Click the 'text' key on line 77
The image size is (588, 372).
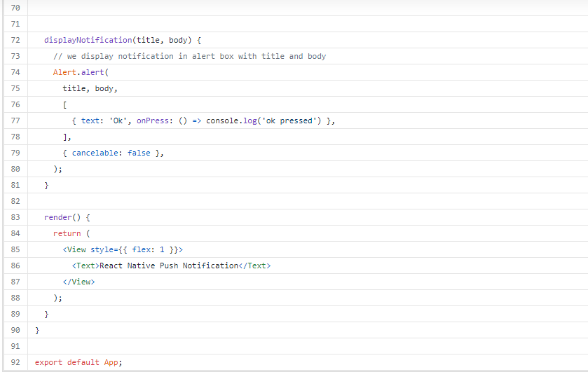[90, 120]
